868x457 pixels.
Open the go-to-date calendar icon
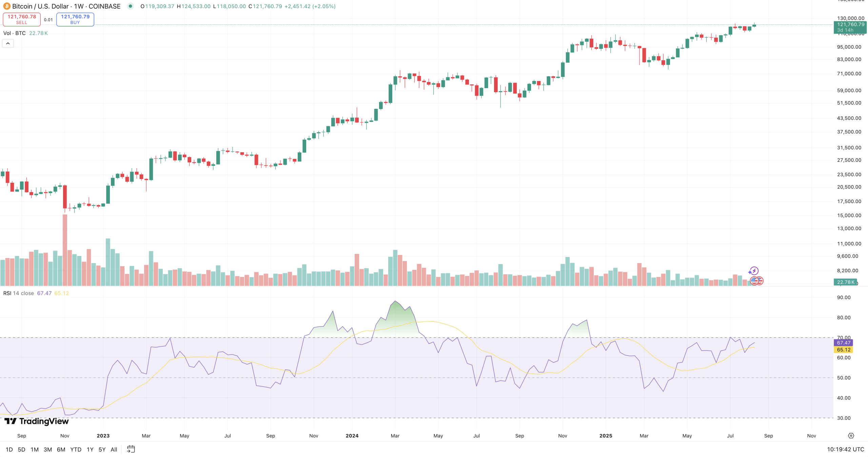pyautogui.click(x=131, y=449)
